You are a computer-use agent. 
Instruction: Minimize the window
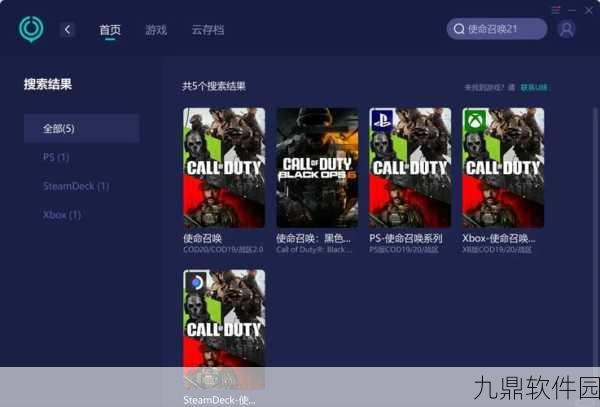click(x=572, y=10)
